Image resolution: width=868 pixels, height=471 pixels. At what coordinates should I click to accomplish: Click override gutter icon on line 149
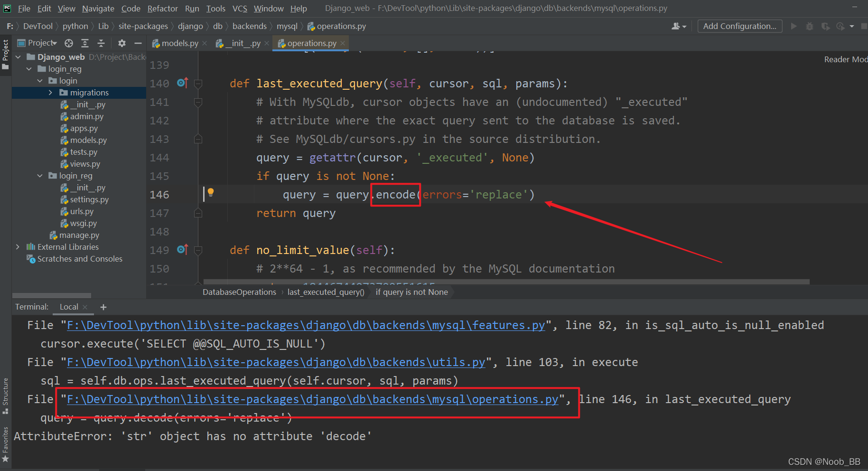[183, 249]
